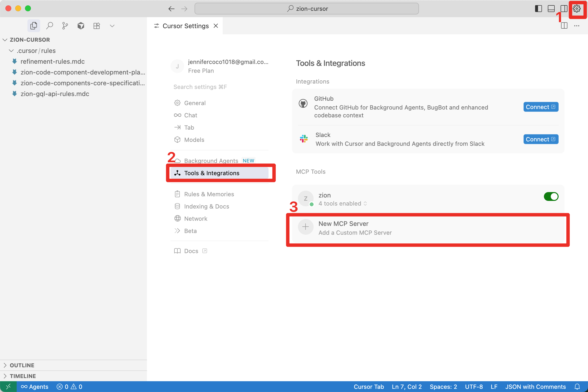Image resolution: width=588 pixels, height=392 pixels.
Task: Click the jennifercoco1018@gmail.co... account email
Action: click(228, 62)
